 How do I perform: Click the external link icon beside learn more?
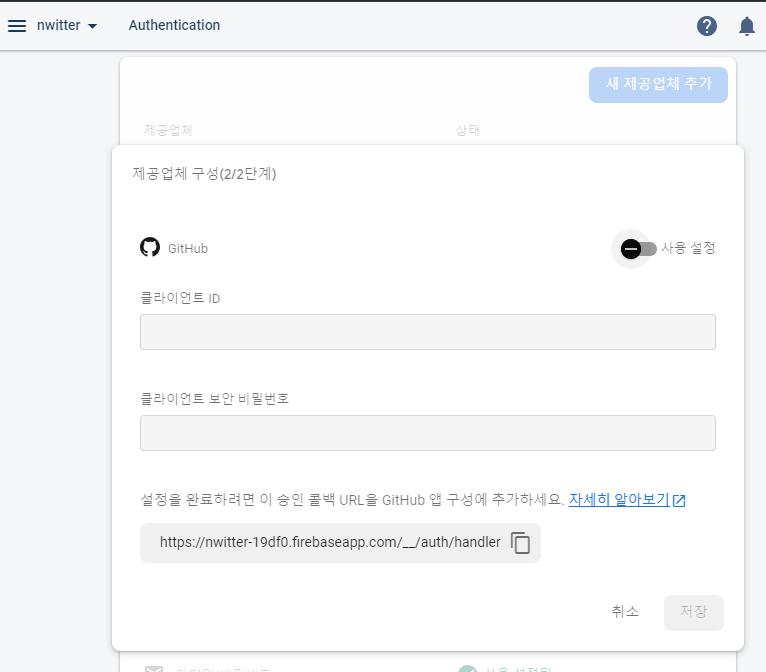(x=679, y=500)
